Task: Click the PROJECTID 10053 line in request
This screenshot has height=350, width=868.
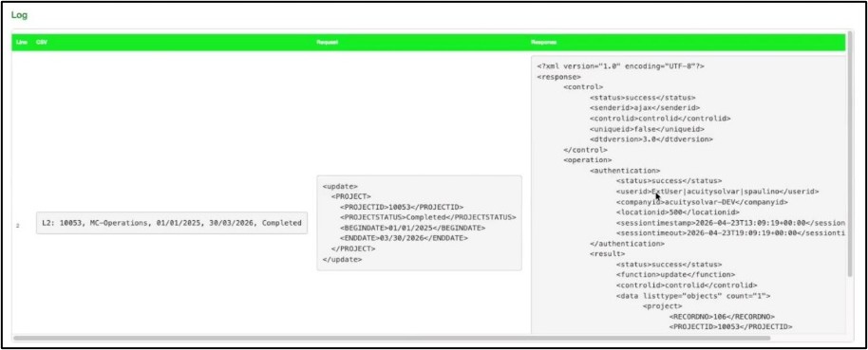Action: (x=402, y=206)
